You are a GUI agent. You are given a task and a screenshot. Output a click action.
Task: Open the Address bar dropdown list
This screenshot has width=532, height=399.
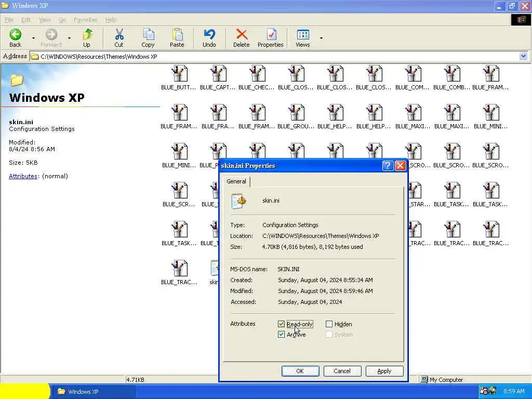523,56
